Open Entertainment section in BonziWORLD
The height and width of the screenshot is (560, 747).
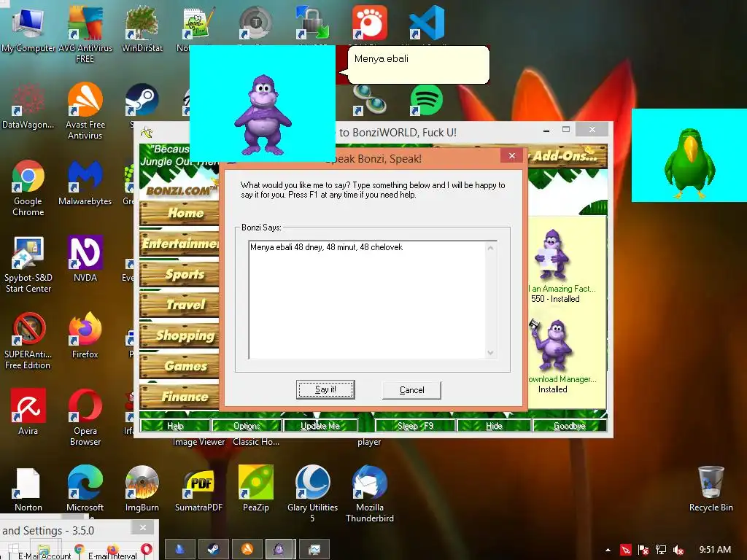pyautogui.click(x=179, y=244)
